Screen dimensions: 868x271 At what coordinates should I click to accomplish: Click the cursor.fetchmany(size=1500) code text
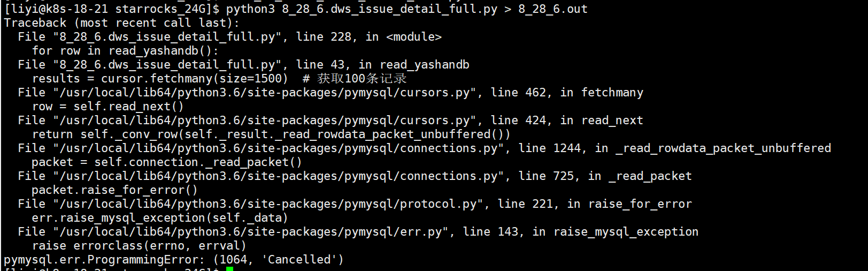click(195, 79)
